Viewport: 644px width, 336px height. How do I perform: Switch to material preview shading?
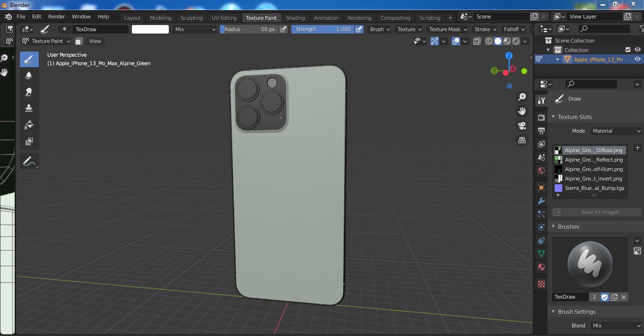(507, 41)
